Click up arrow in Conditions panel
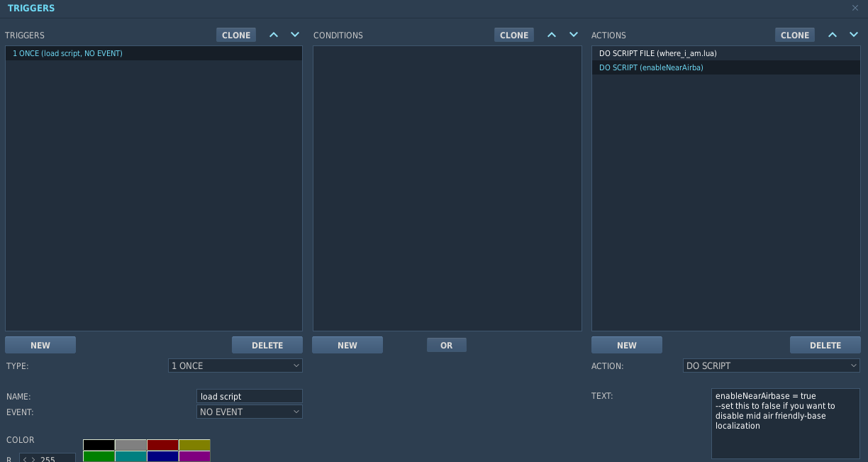Image resolution: width=868 pixels, height=462 pixels. [x=552, y=35]
